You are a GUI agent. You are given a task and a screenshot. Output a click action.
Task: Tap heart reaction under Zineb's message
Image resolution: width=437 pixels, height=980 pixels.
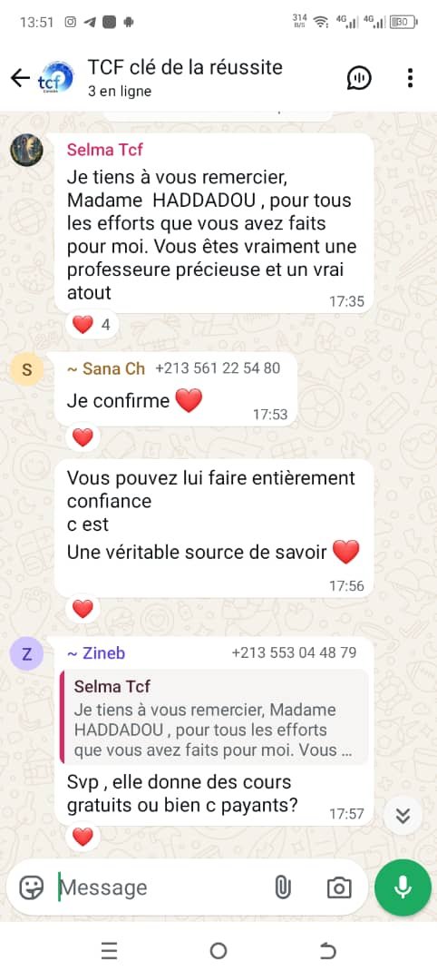click(x=83, y=837)
